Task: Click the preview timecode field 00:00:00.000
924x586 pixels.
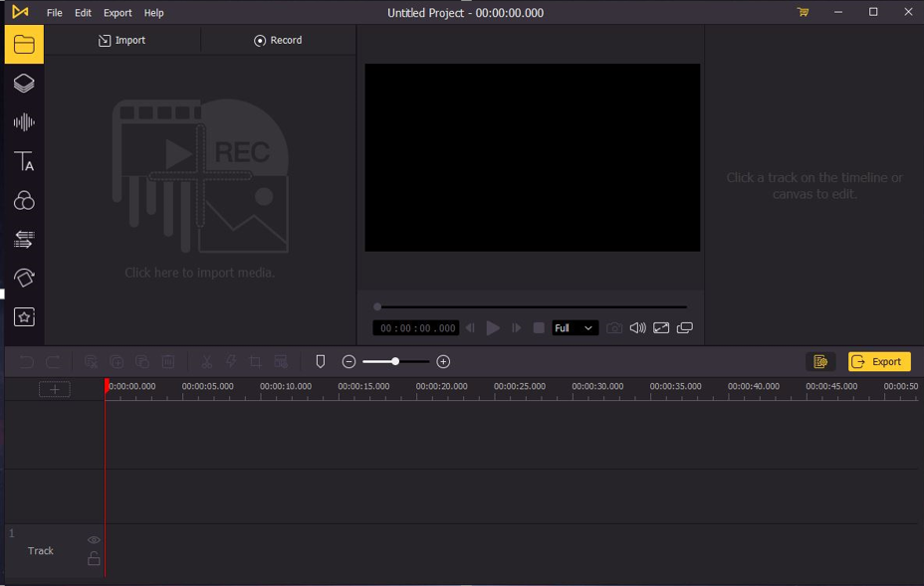Action: click(417, 328)
